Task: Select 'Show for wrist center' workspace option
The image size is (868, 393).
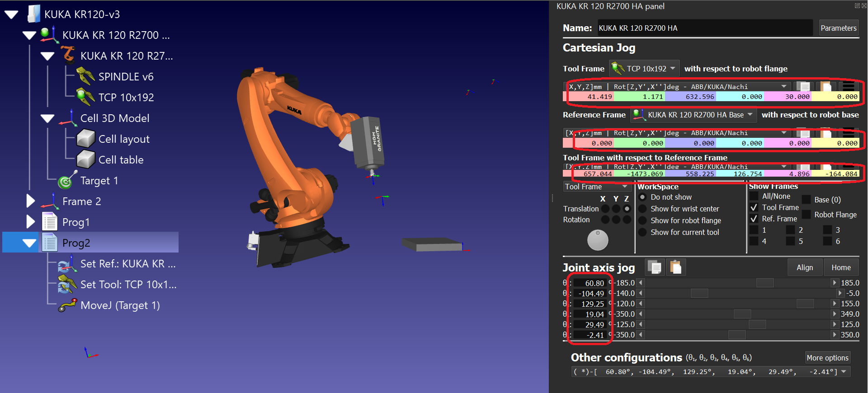Action: tap(642, 209)
